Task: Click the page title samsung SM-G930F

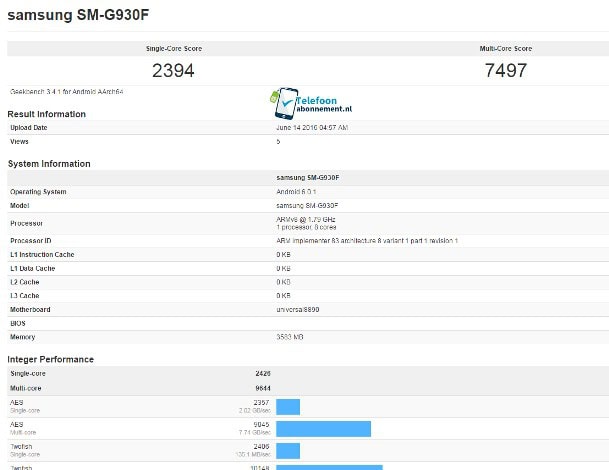Action: point(78,15)
